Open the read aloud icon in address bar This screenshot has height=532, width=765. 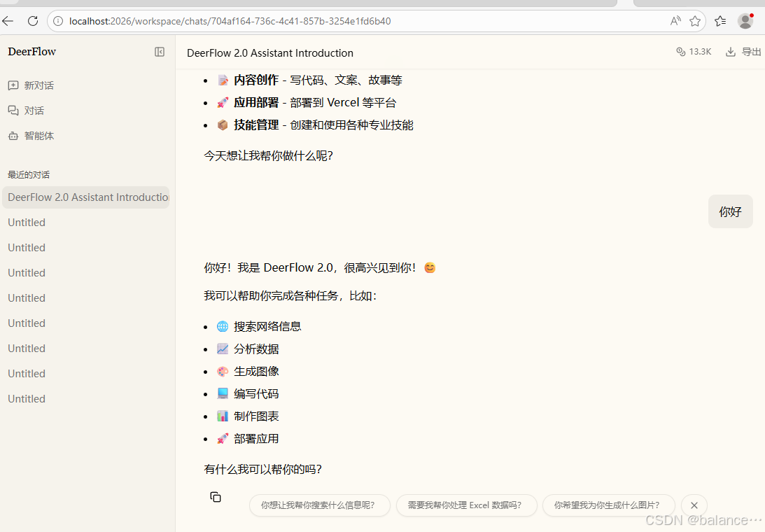(675, 21)
